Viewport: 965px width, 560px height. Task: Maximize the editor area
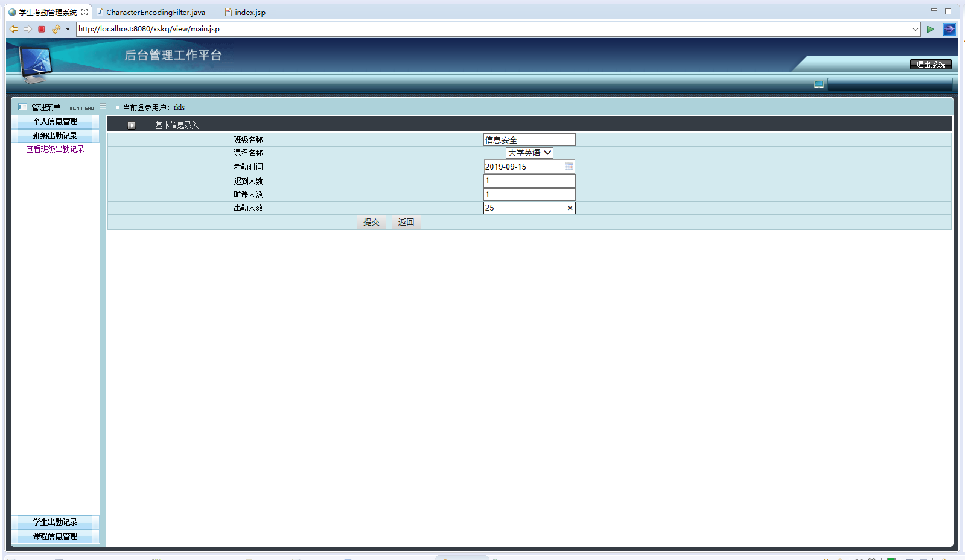coord(948,11)
